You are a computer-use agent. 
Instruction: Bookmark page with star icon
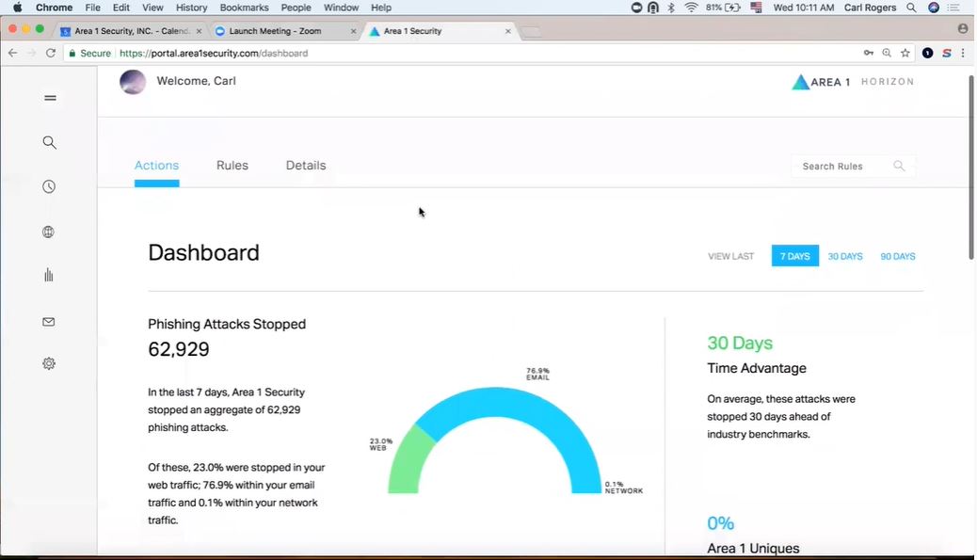click(x=905, y=53)
